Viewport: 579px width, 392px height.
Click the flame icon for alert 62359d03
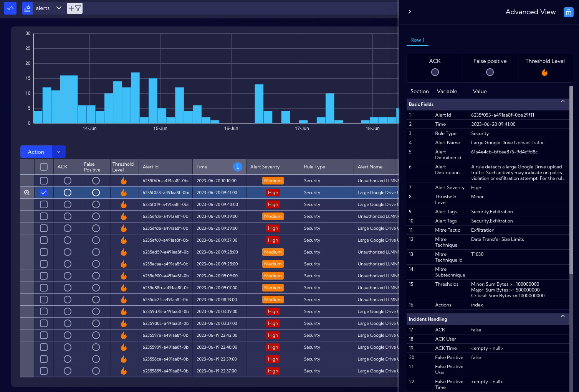coord(124,323)
